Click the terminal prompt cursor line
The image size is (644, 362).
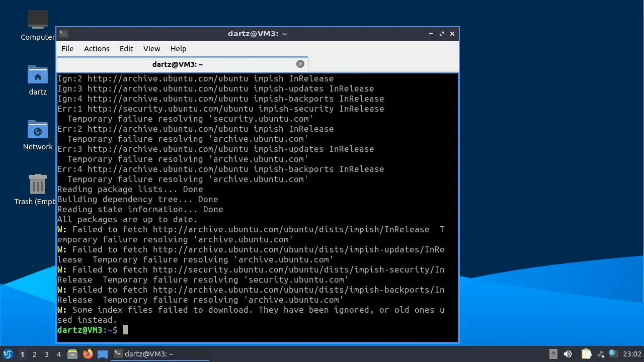pos(93,330)
